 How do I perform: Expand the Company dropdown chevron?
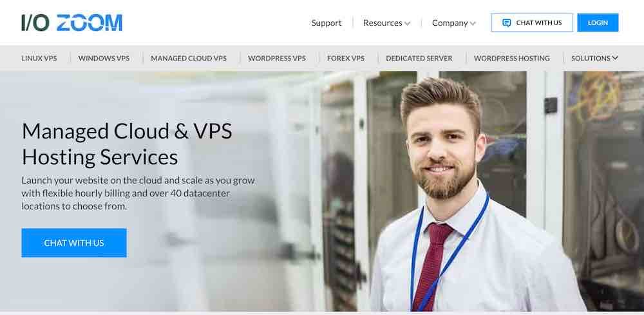473,23
